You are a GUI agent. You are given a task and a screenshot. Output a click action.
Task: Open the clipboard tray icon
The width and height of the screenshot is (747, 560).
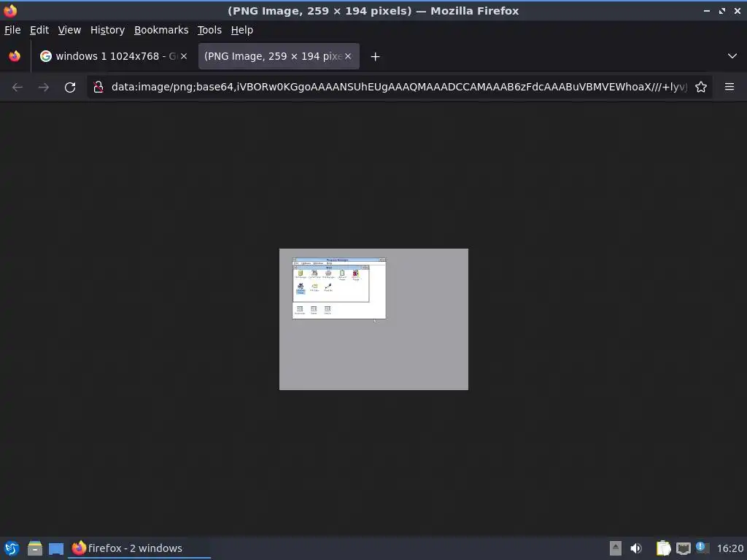click(x=663, y=548)
